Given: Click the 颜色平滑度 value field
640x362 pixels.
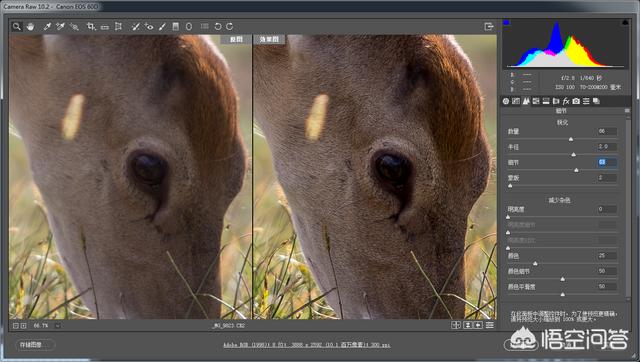Looking at the screenshot, I should (607, 286).
